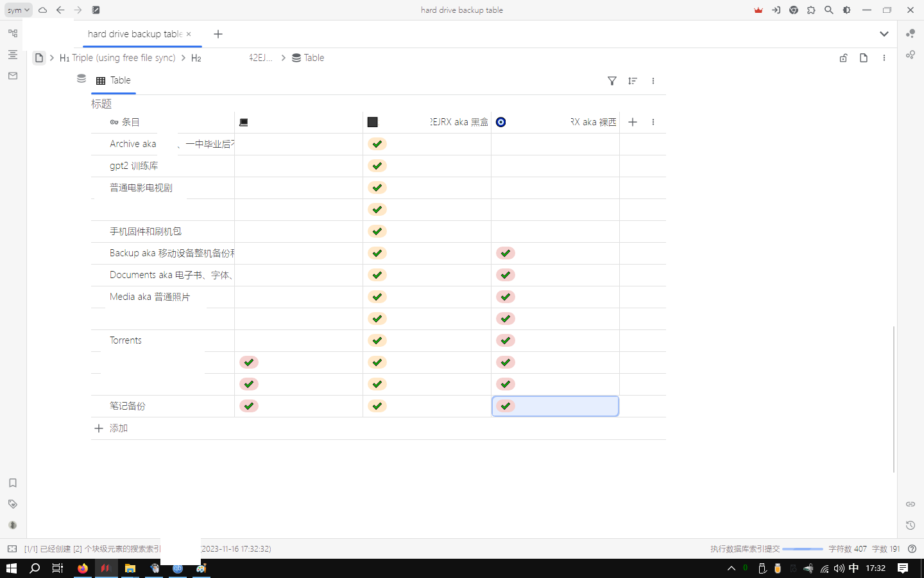Expand the tab list chevron
Image resolution: width=924 pixels, height=578 pixels.
(x=884, y=34)
